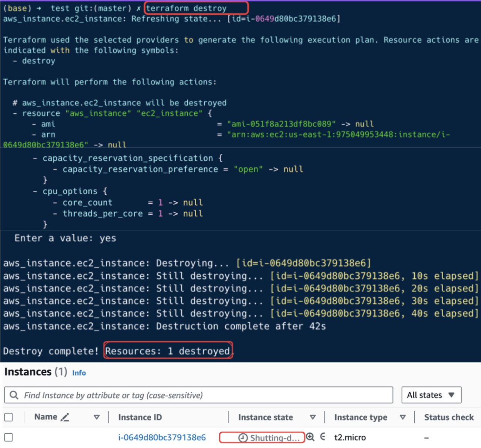Click the Instances (1) heading
Screen dimensions: 481x448
click(35, 372)
